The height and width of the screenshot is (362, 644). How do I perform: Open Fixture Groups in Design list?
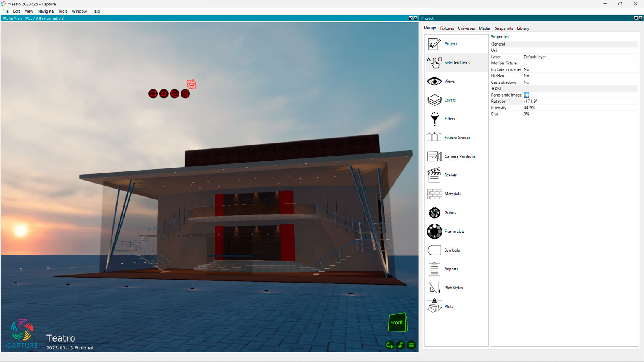(457, 138)
